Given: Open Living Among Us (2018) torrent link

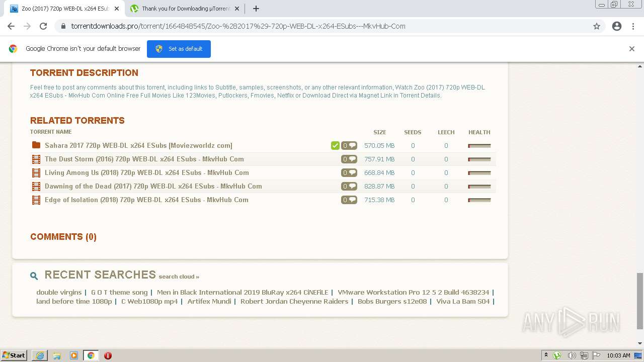Looking at the screenshot, I should click(x=147, y=172).
